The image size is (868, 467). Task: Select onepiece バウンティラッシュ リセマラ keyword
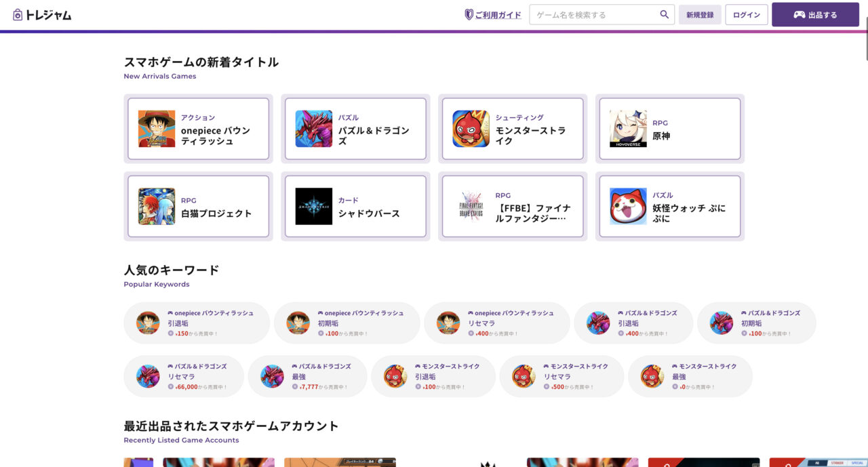496,323
